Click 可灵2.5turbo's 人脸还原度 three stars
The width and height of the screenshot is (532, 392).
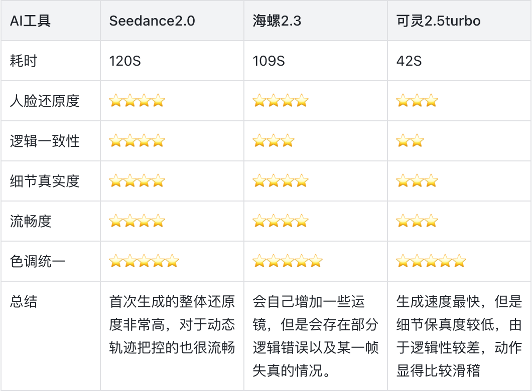[x=417, y=101]
